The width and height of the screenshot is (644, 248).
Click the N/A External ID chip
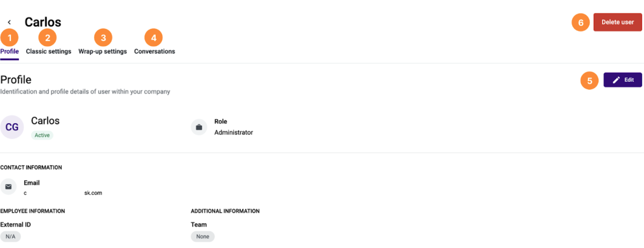(x=11, y=236)
